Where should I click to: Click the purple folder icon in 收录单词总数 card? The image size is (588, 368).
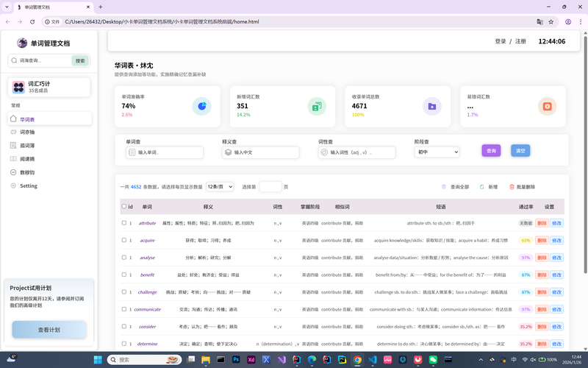(x=431, y=107)
